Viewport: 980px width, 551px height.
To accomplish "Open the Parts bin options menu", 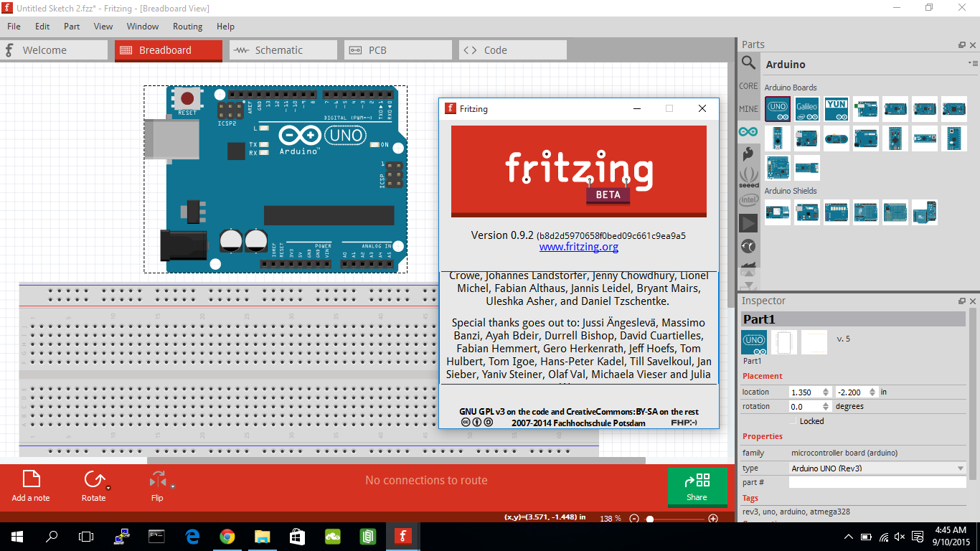I will (973, 64).
